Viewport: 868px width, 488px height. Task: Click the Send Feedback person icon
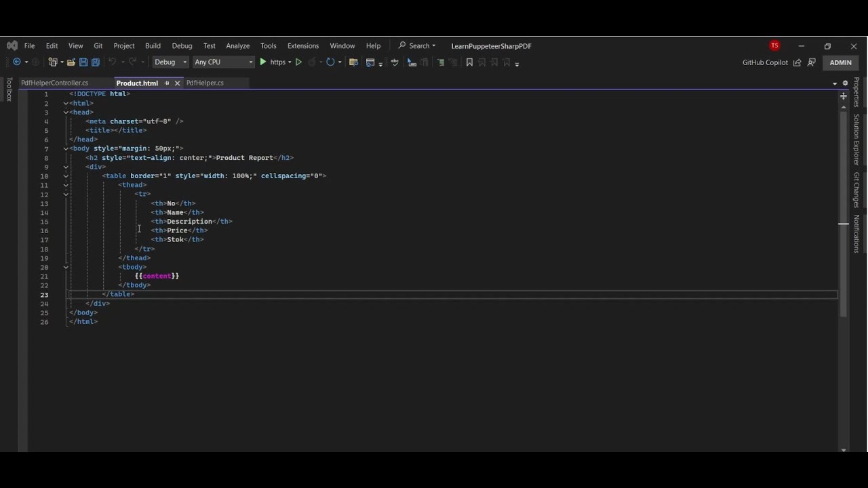tap(811, 62)
